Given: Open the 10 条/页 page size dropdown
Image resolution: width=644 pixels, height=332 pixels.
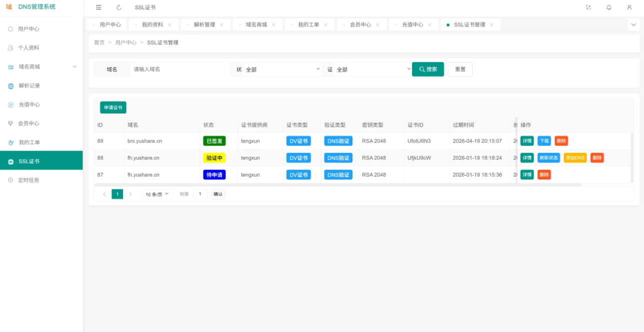Looking at the screenshot, I should (x=157, y=194).
